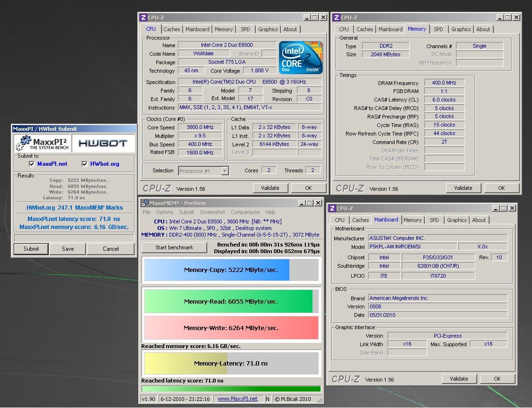Image resolution: width=532 pixels, height=408 pixels.
Task: Click the HWbot.org 247.1 MaxxMEM² Marks text
Action: click(75, 208)
